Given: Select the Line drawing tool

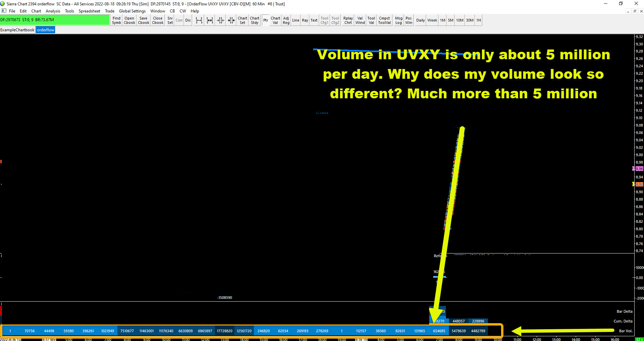Looking at the screenshot, I should pos(296,21).
